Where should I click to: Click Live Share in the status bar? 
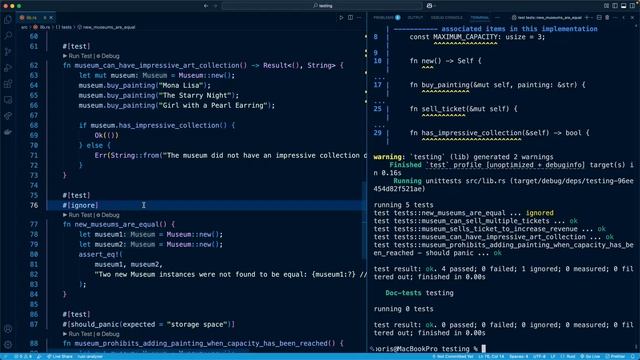click(x=60, y=356)
